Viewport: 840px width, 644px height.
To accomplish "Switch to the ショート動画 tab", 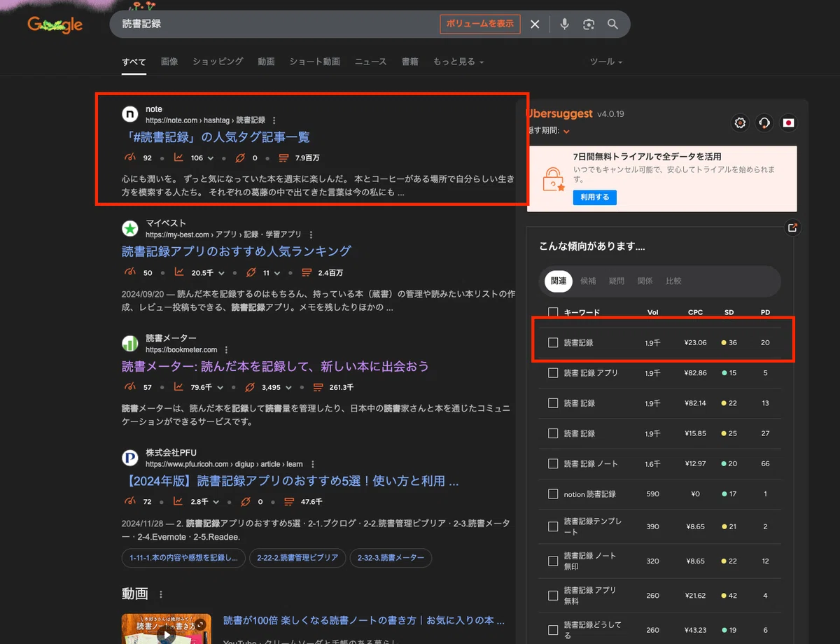I will click(x=315, y=62).
